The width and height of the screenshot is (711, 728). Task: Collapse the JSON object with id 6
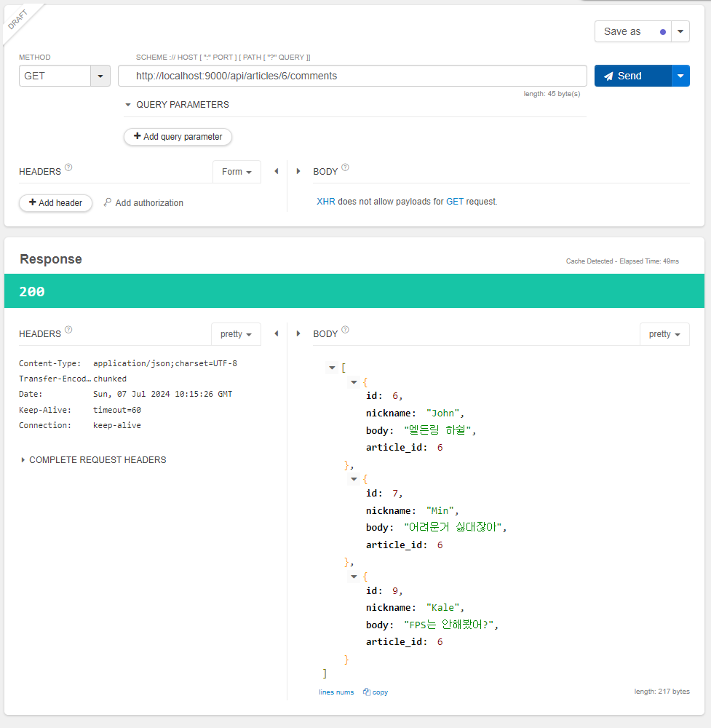pyautogui.click(x=354, y=383)
